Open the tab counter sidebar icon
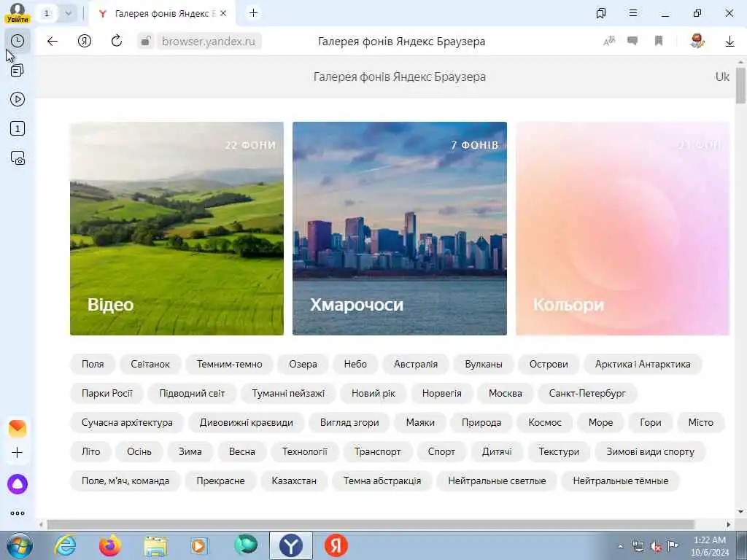 [x=18, y=128]
